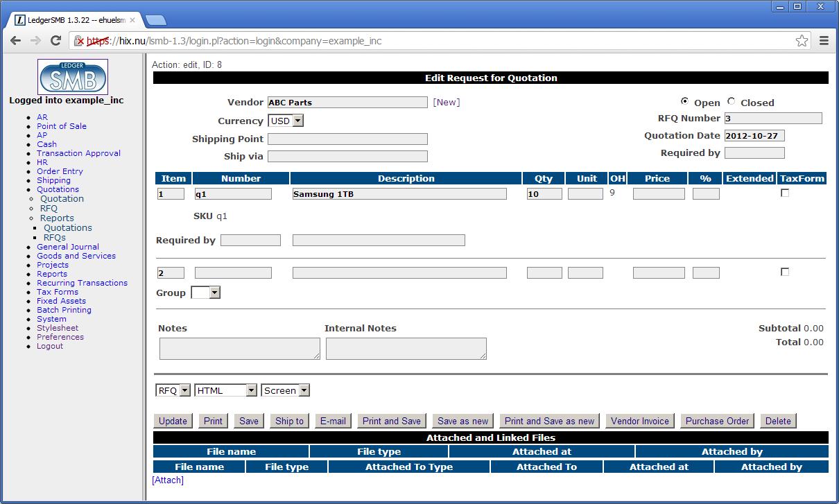Click item 1 Price field

point(659,194)
